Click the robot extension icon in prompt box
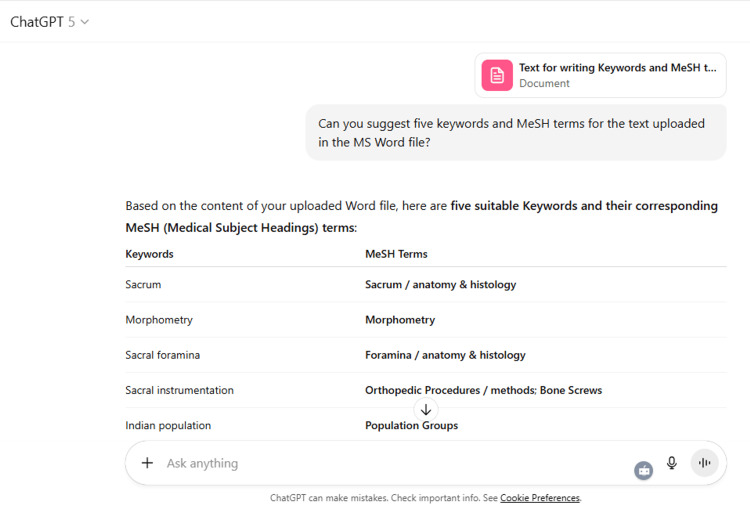Image resolution: width=750 pixels, height=508 pixels. coord(643,471)
